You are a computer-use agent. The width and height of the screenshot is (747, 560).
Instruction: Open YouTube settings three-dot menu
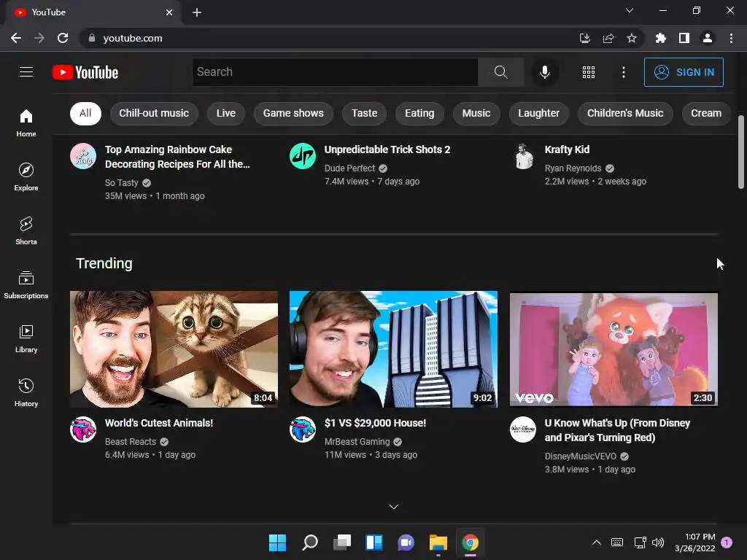624,72
